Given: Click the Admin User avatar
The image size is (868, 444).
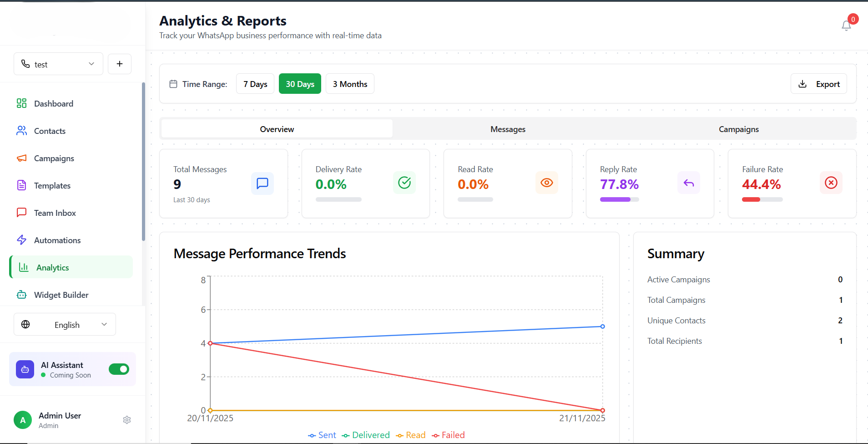Looking at the screenshot, I should coord(23,420).
